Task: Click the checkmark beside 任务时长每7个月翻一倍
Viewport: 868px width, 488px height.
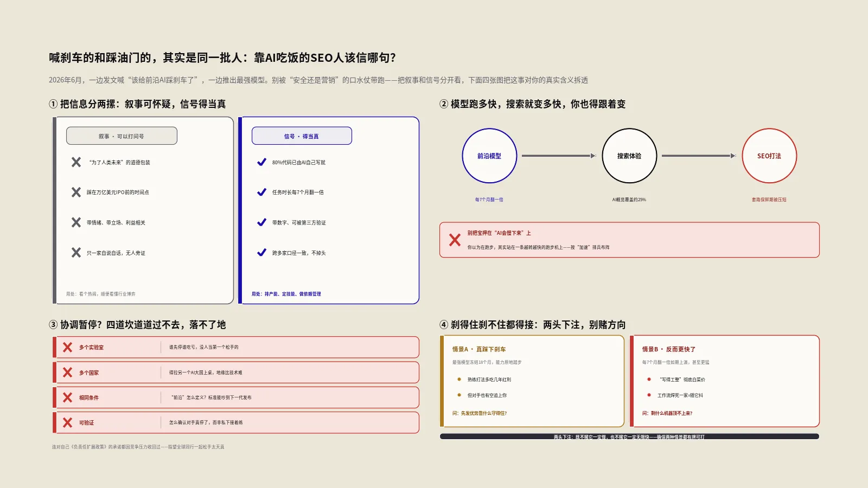Action: (x=261, y=192)
